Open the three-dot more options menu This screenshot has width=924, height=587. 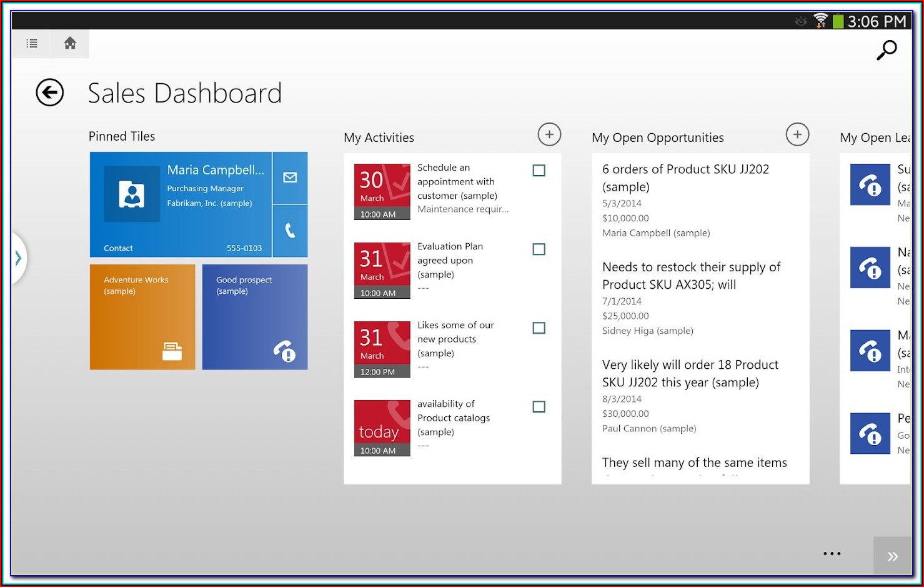click(832, 554)
